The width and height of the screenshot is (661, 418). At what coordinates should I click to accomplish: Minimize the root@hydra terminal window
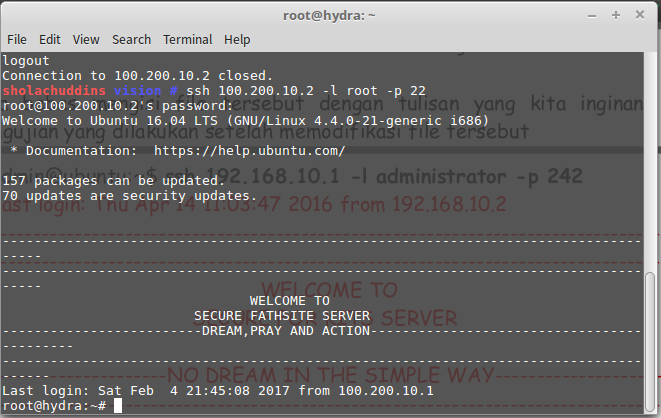point(592,16)
